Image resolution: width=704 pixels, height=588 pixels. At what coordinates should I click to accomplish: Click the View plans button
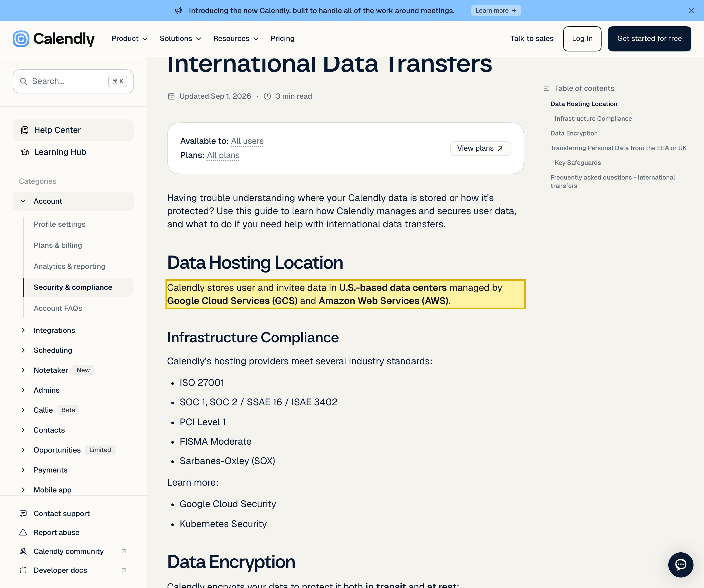(x=480, y=148)
